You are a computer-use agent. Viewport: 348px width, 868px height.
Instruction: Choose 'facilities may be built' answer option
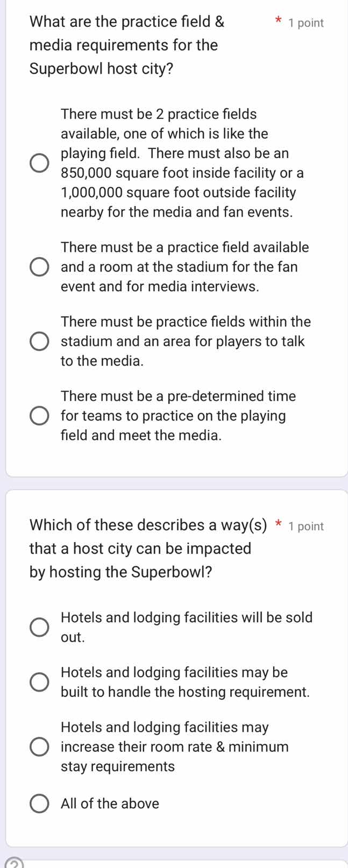point(38,682)
